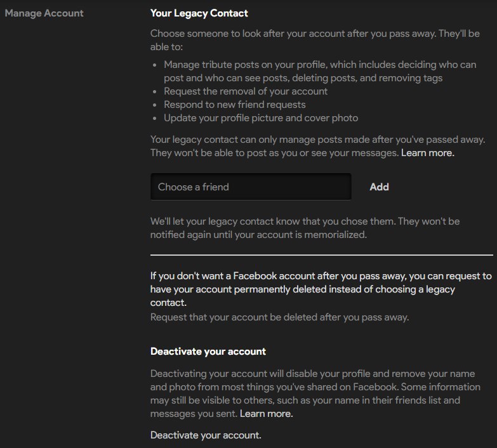The image size is (497, 448).
Task: Click the "Deactivating your account will disable" description
Action: (315, 393)
